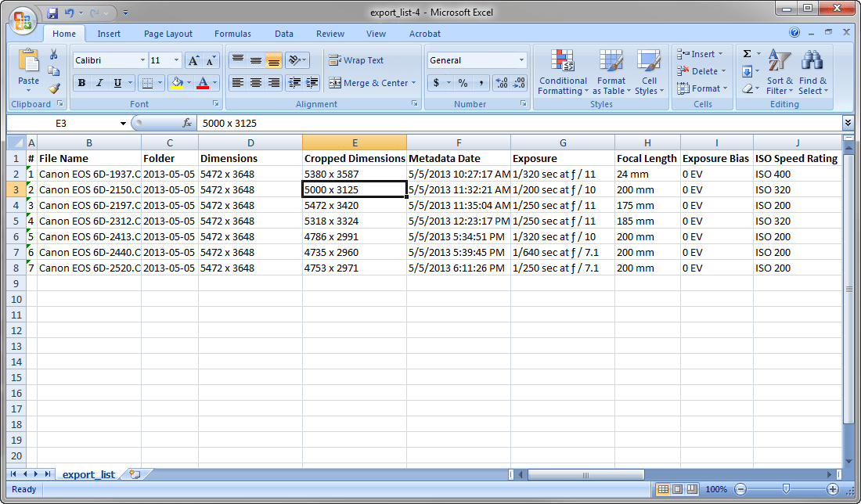The height and width of the screenshot is (504, 861).
Task: Click the AutoSum icon
Action: tap(746, 53)
